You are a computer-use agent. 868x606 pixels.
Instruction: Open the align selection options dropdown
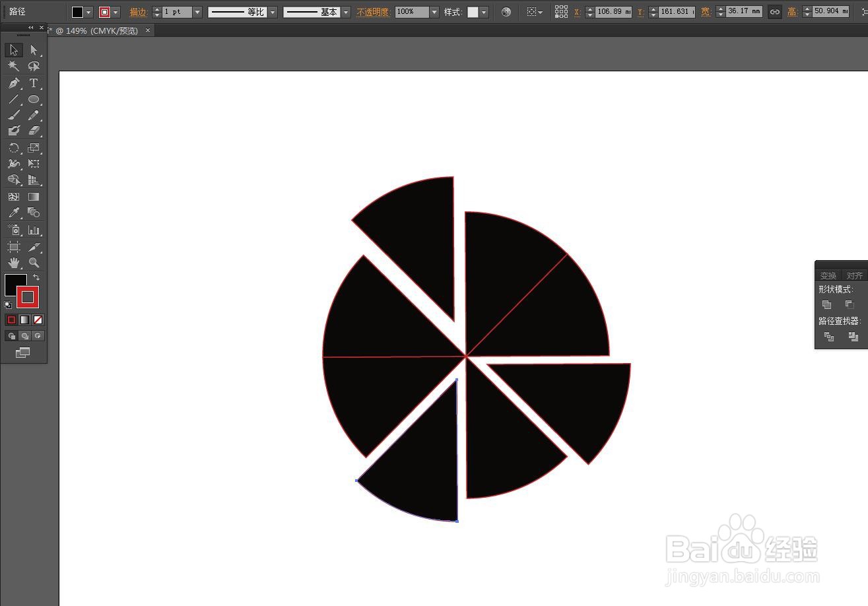click(535, 12)
